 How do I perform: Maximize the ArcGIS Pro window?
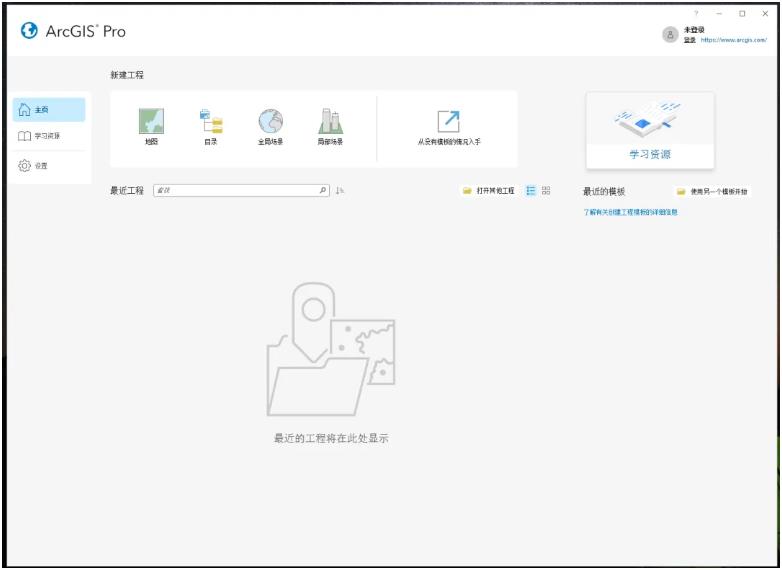742,14
